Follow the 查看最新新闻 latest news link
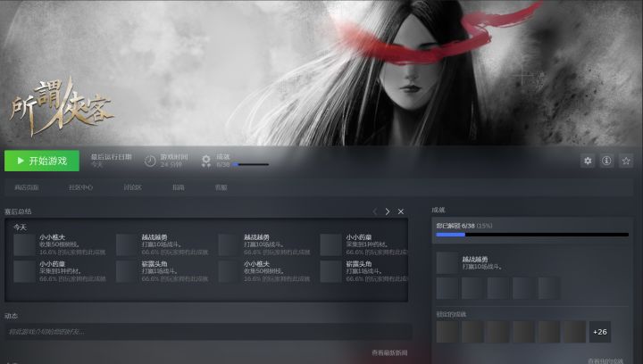 (x=389, y=352)
